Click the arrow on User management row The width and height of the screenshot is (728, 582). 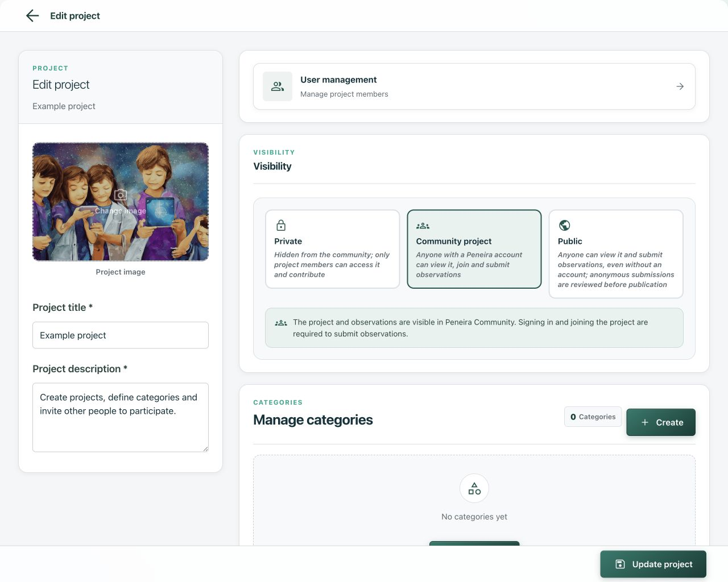pyautogui.click(x=680, y=86)
